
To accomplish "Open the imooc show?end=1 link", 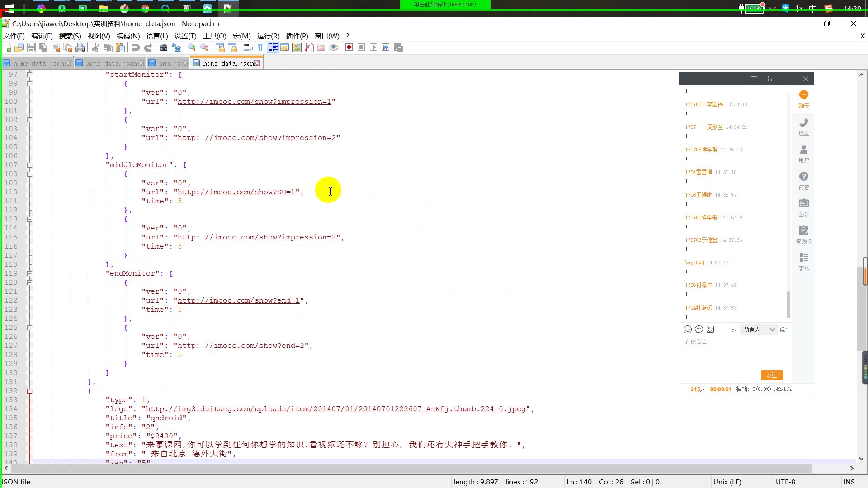I will coord(238,300).
